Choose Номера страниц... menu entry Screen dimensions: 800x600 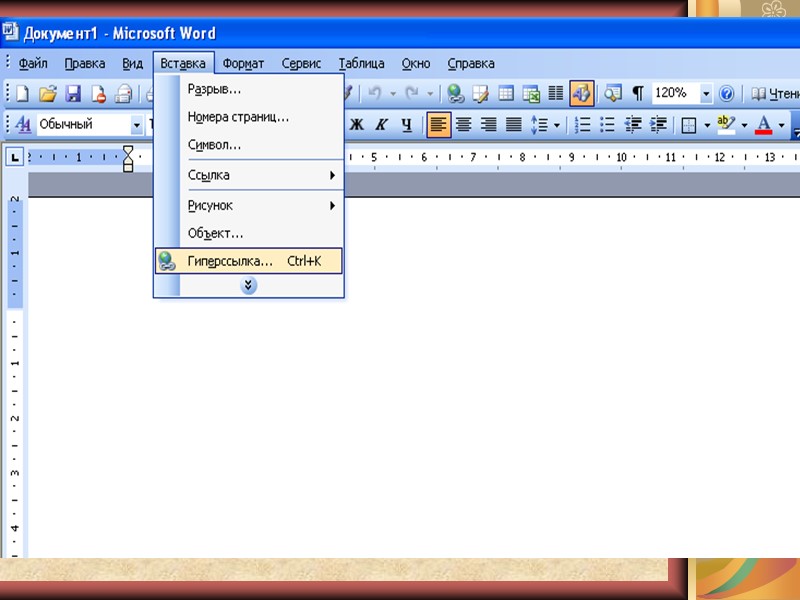coord(249,117)
